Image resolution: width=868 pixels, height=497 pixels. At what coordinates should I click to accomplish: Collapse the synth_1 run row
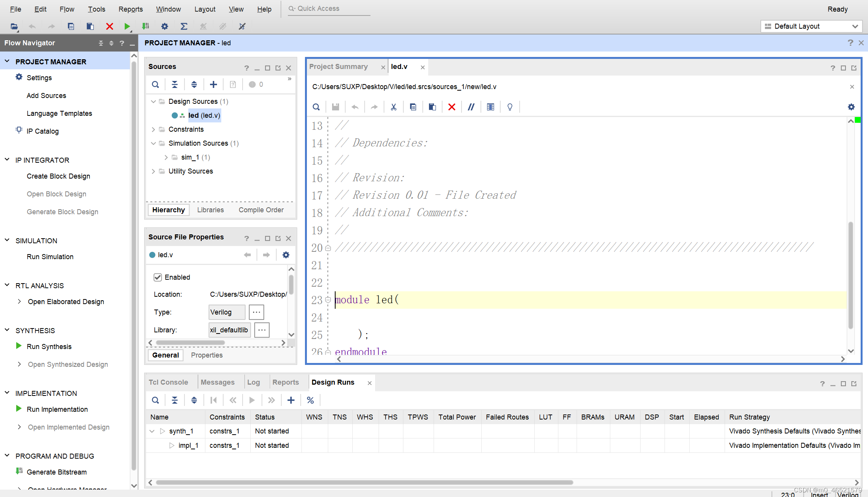pyautogui.click(x=152, y=431)
